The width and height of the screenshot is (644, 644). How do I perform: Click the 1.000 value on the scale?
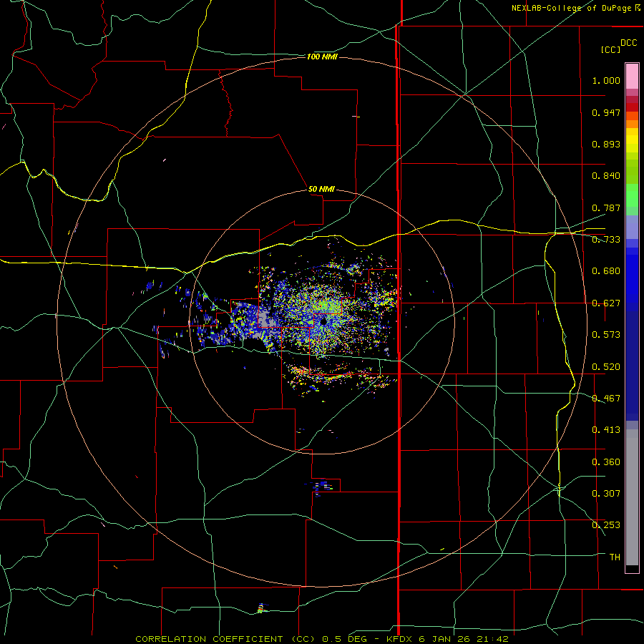click(606, 80)
